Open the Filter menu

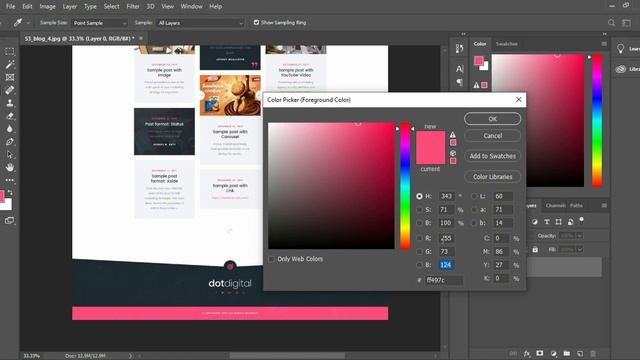point(133,7)
